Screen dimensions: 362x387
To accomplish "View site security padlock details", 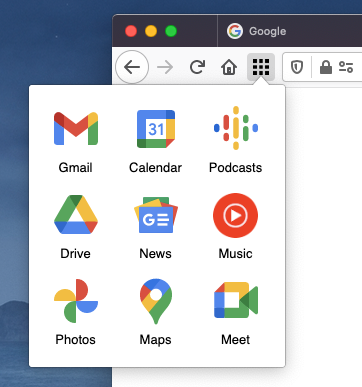I will (326, 67).
